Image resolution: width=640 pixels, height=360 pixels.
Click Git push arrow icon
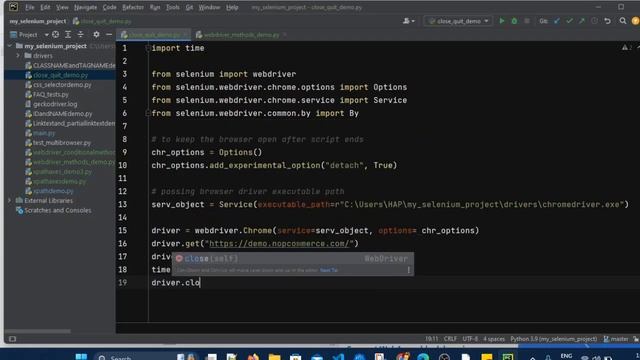[582, 21]
